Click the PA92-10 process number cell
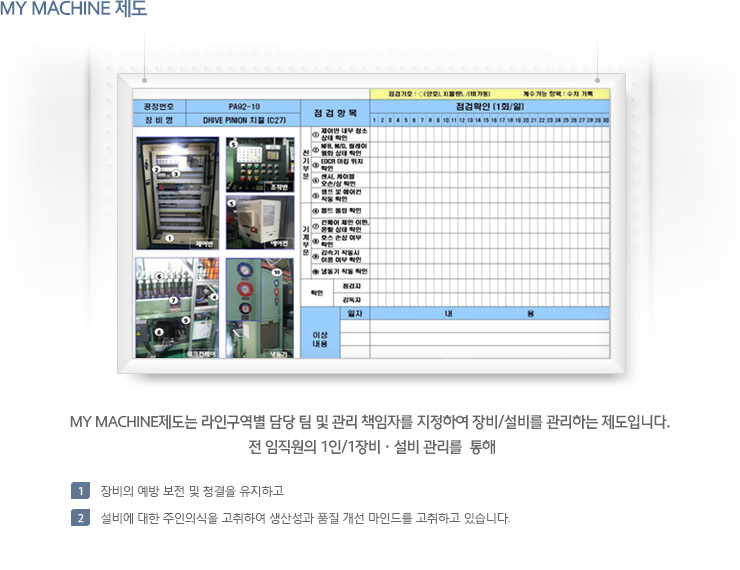 (244, 107)
